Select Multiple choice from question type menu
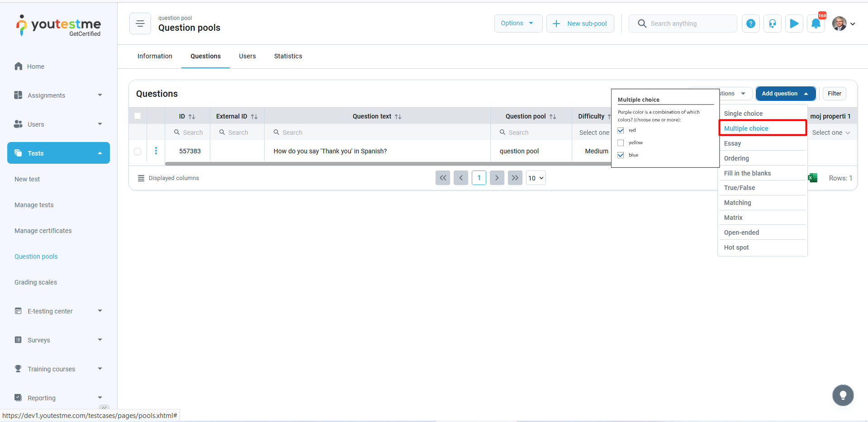Image resolution: width=868 pixels, height=422 pixels. click(762, 128)
